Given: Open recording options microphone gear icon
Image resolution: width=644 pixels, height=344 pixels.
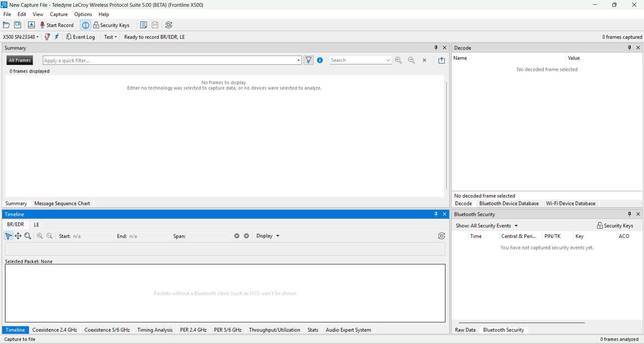Looking at the screenshot, I should [47, 37].
